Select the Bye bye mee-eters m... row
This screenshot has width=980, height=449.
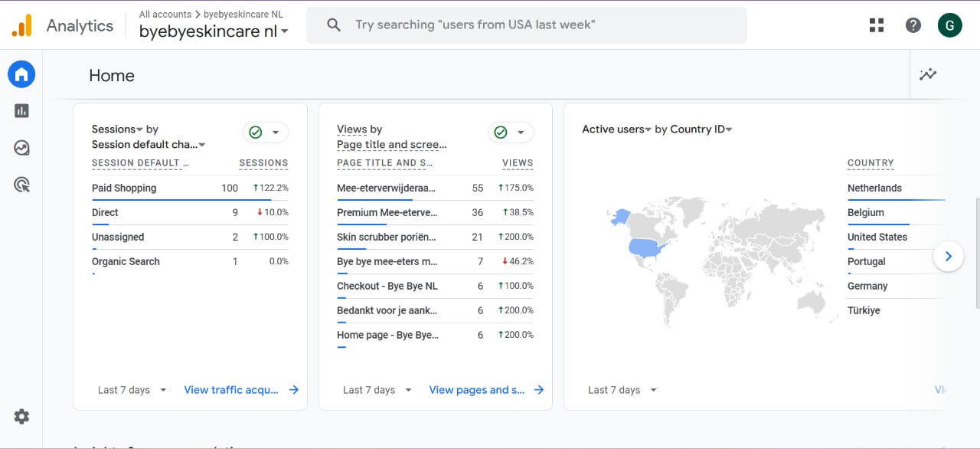(x=435, y=261)
